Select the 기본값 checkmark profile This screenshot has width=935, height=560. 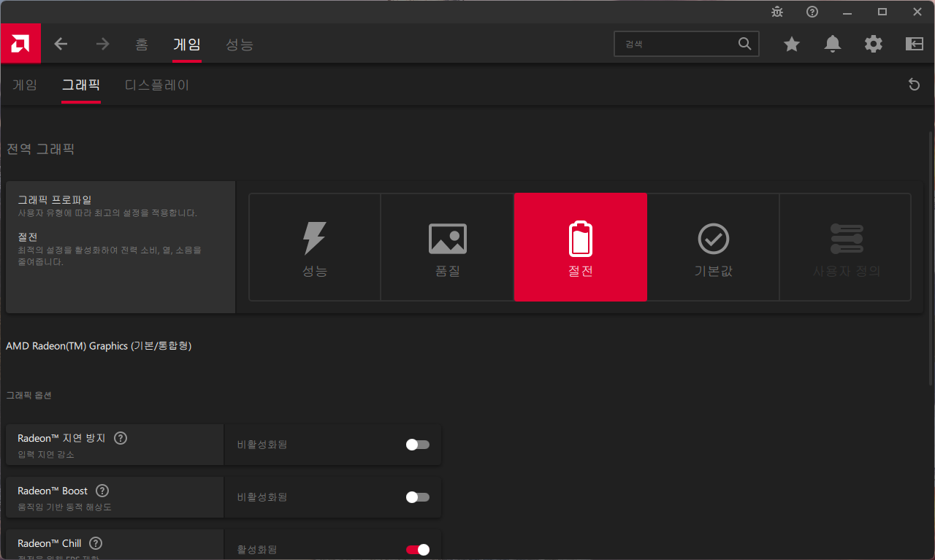coord(713,247)
